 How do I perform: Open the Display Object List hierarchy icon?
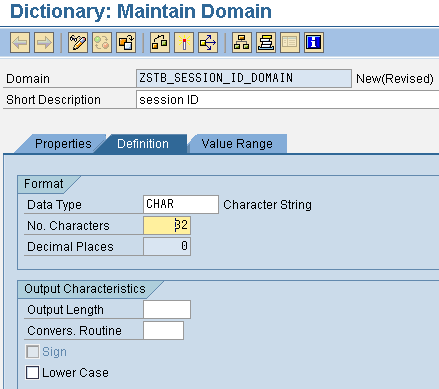coord(242,43)
